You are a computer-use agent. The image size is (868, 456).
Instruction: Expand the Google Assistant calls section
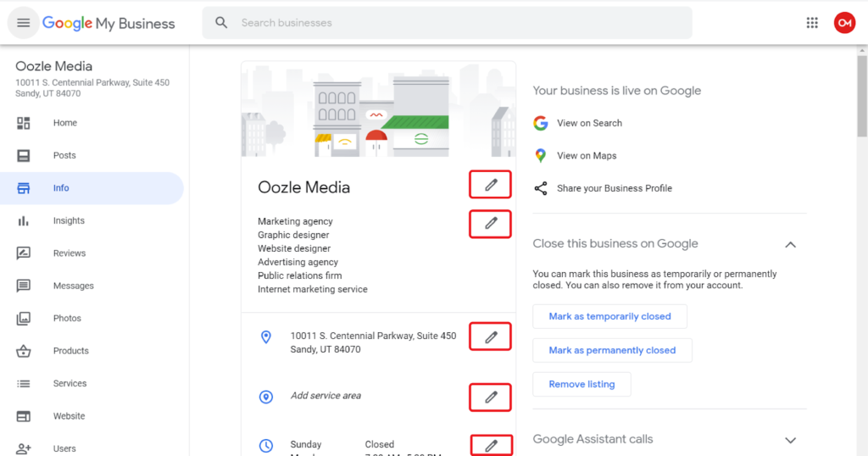point(791,441)
